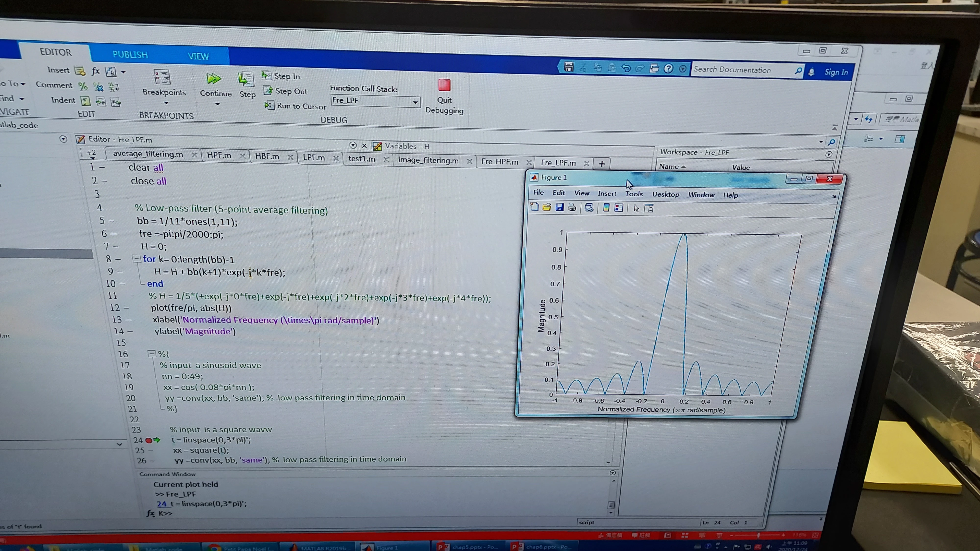This screenshot has height=551, width=980.
Task: Click the Save icon in quick access toolbar
Action: pyautogui.click(x=569, y=67)
